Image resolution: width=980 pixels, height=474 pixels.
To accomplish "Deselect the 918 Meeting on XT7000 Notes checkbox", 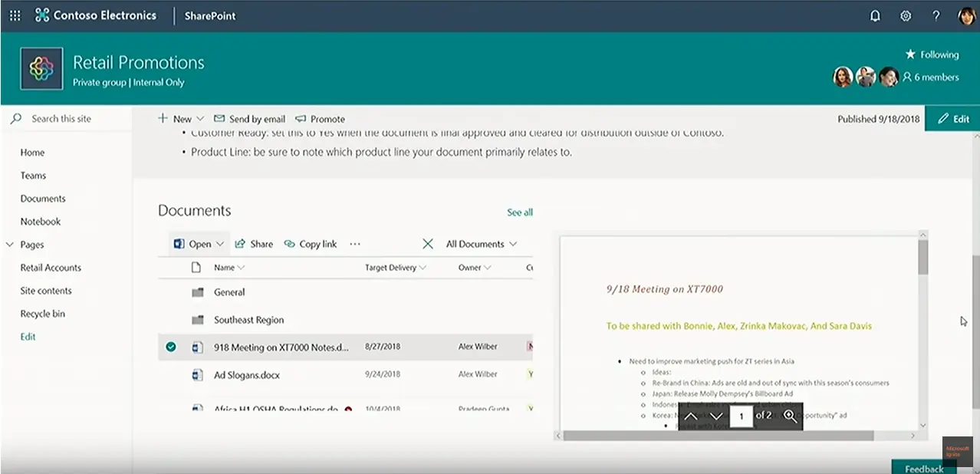I will pos(171,347).
